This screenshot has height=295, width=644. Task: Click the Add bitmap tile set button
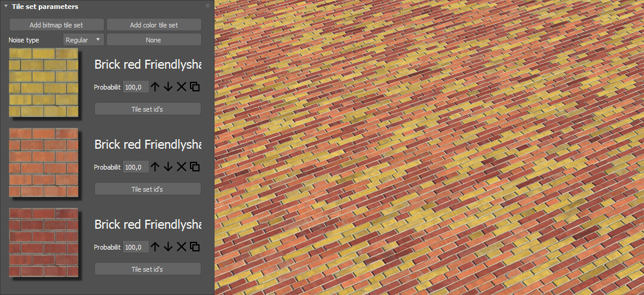click(x=56, y=25)
